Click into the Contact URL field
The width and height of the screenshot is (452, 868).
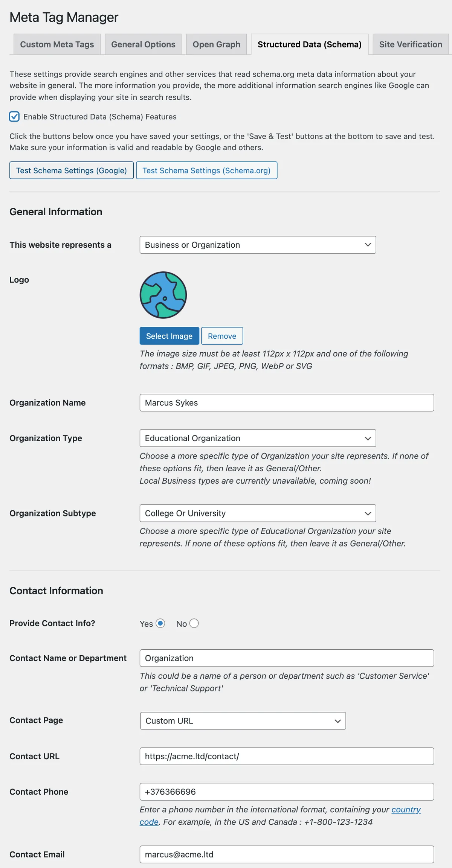pyautogui.click(x=287, y=756)
